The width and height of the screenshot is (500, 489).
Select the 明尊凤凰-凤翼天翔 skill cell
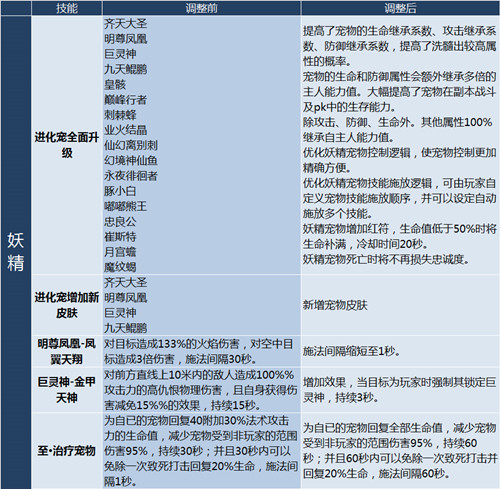click(x=67, y=351)
